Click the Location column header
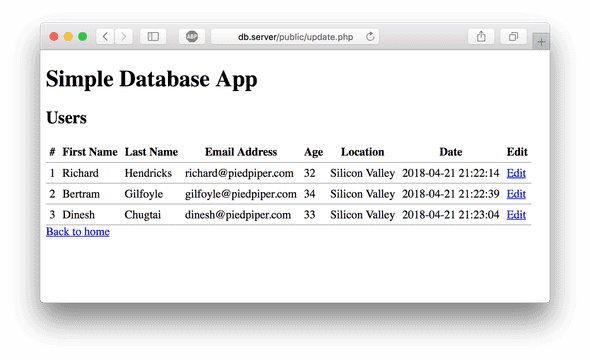590x360 pixels. [x=362, y=152]
